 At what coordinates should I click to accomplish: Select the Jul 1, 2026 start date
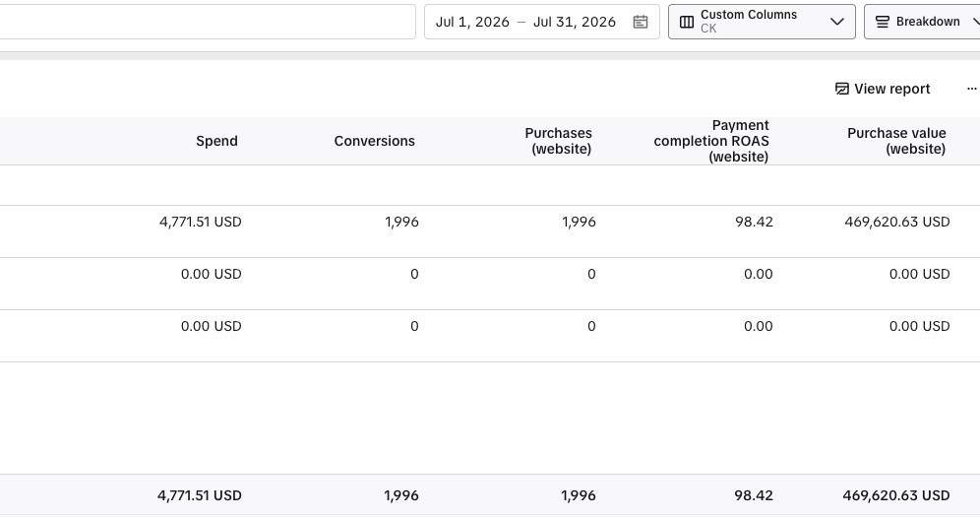(x=472, y=22)
